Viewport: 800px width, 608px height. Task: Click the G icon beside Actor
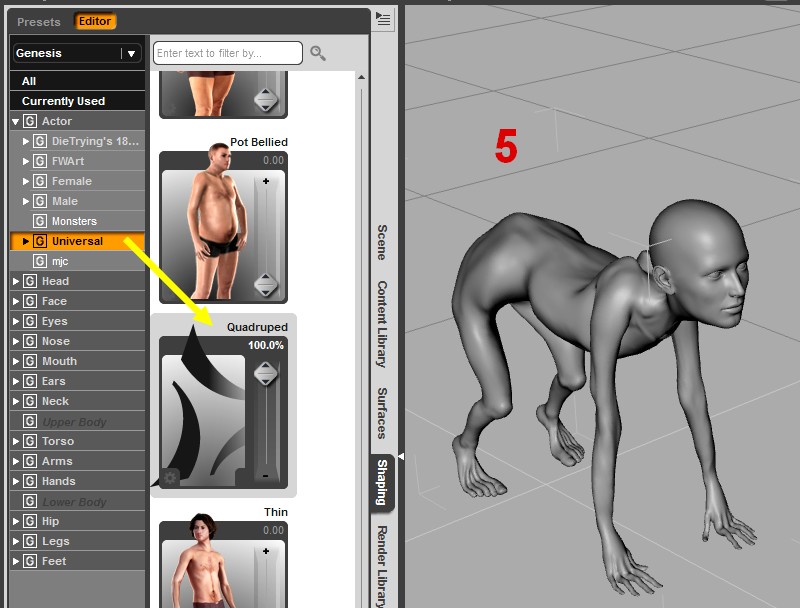click(x=30, y=121)
